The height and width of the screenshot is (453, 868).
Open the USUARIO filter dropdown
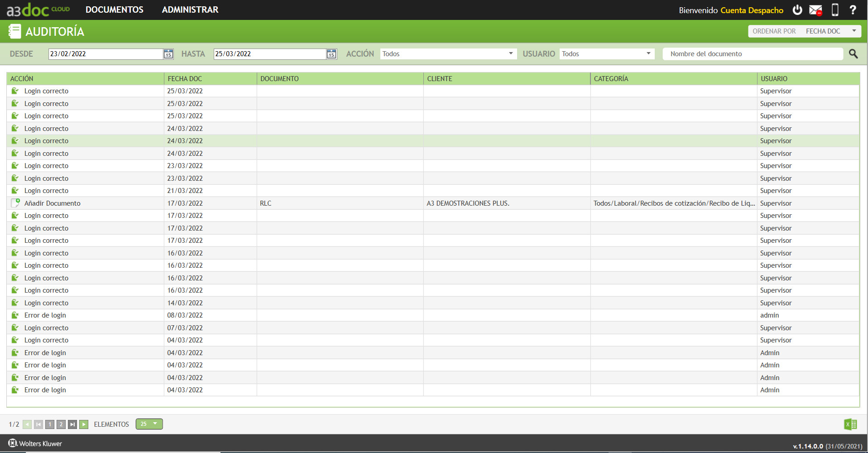click(648, 53)
